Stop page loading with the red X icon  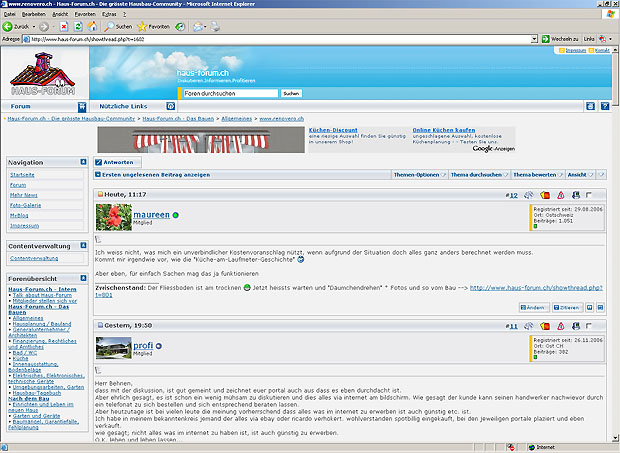click(x=64, y=26)
